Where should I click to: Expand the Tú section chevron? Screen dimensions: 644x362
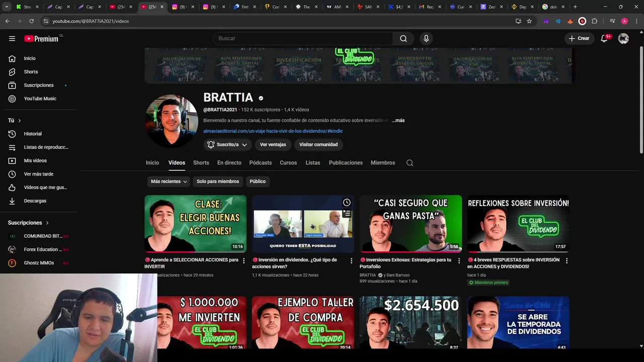20,121
